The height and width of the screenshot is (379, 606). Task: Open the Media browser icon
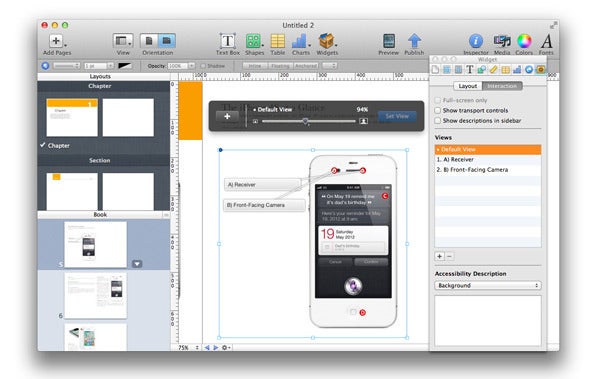[x=502, y=41]
